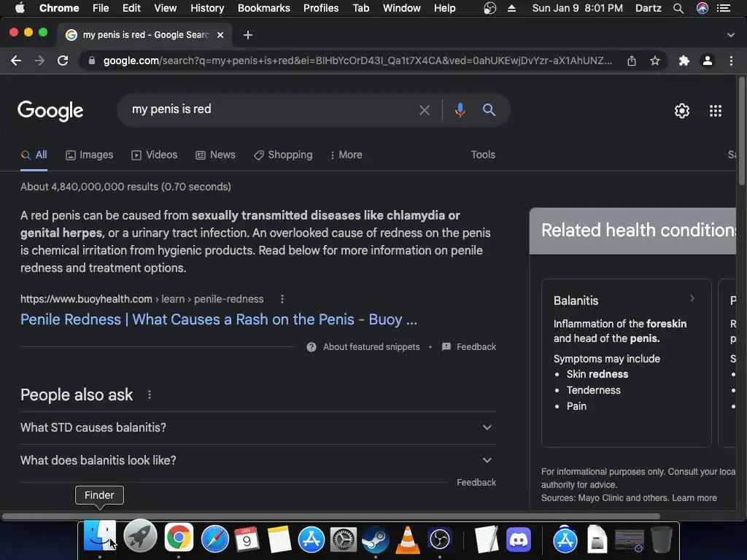Image resolution: width=747 pixels, height=560 pixels.
Task: Open the Profiles menu
Action: 321,8
